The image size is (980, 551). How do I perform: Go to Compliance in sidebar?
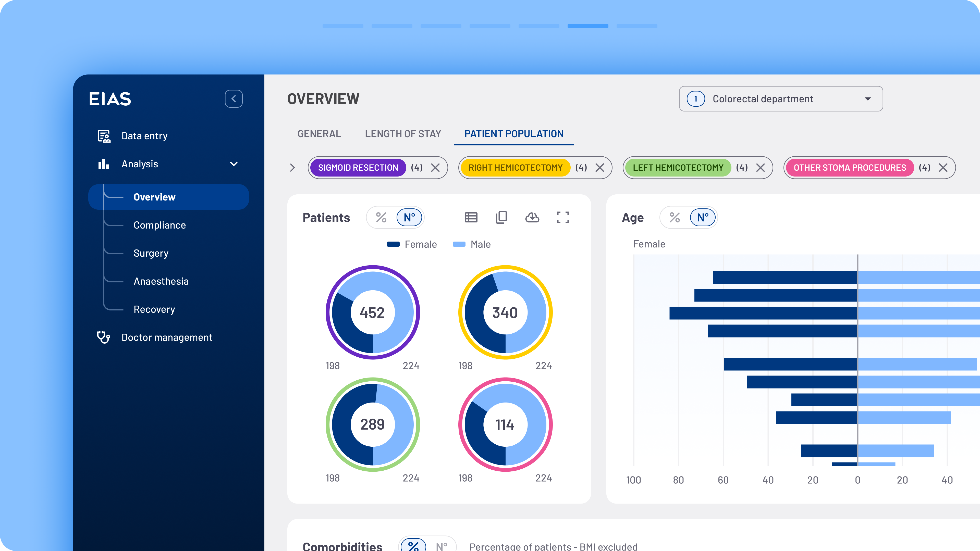click(160, 225)
